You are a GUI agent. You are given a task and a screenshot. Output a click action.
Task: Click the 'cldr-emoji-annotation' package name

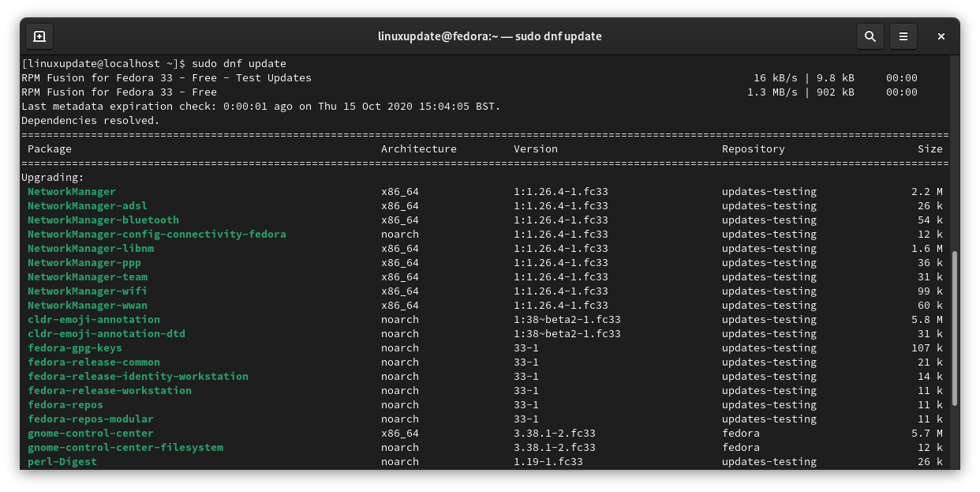pyautogui.click(x=94, y=319)
